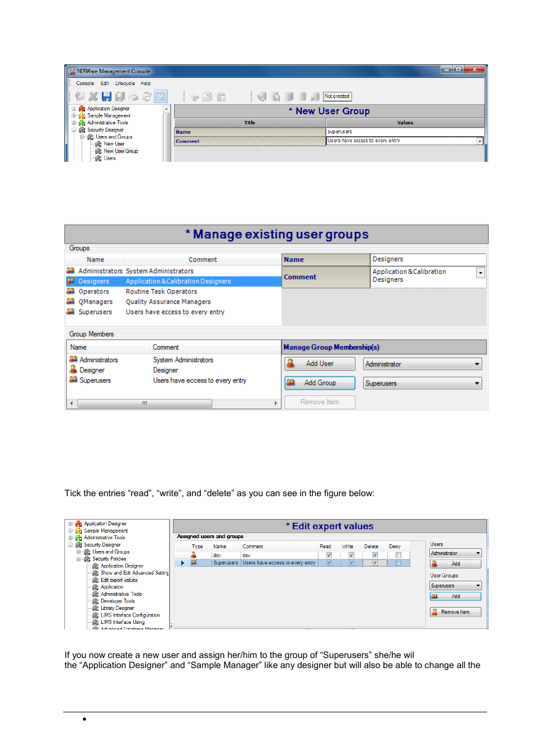
Task: Click the Add button under Users
Action: [x=456, y=564]
